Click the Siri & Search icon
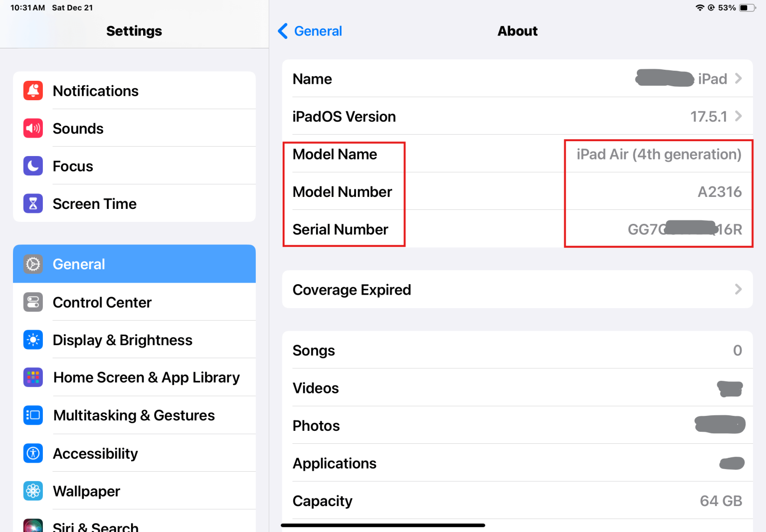 tap(32, 526)
